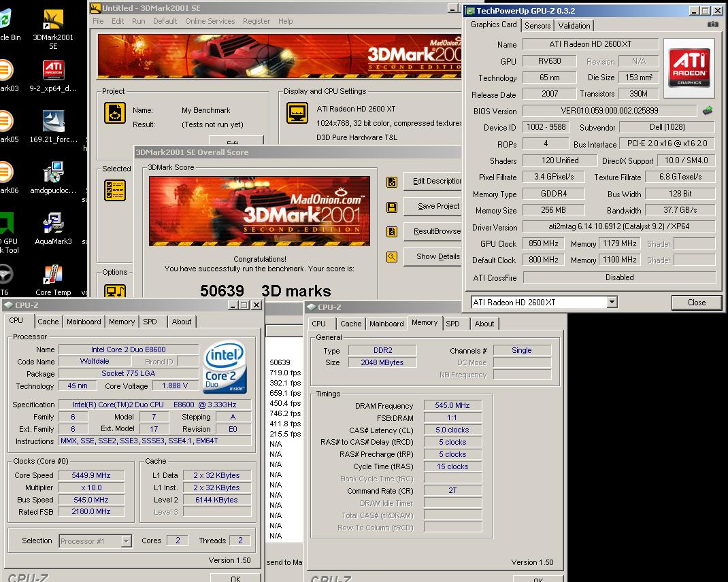Click the Core Speed 5449.9 MHz value
The height and width of the screenshot is (582, 728).
(x=91, y=475)
